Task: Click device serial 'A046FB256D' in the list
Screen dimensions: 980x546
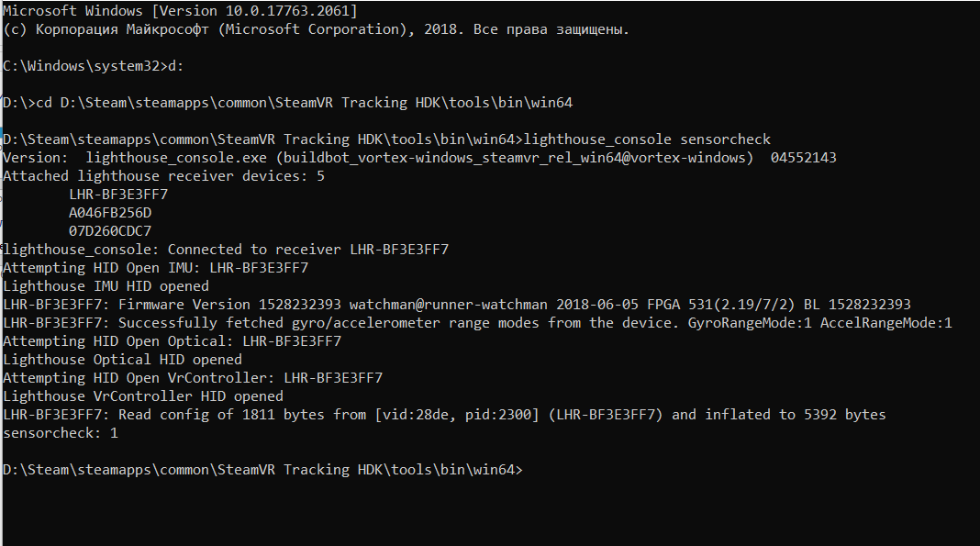Action: pyautogui.click(x=110, y=213)
